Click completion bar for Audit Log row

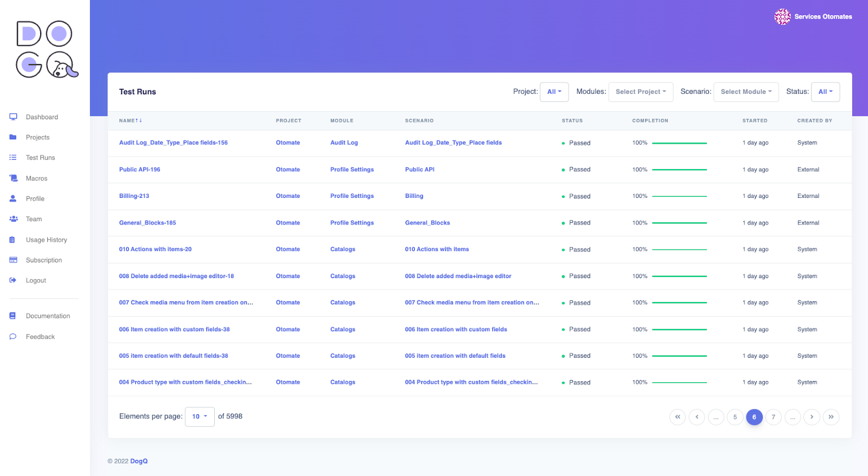(x=679, y=143)
